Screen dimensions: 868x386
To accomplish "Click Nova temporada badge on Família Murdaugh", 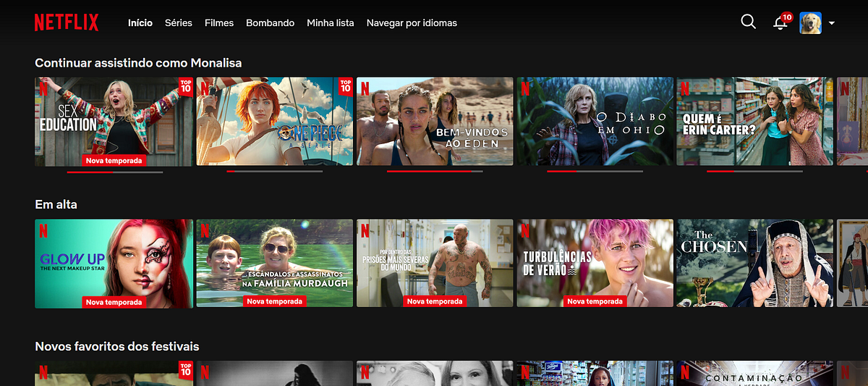I will (x=275, y=301).
